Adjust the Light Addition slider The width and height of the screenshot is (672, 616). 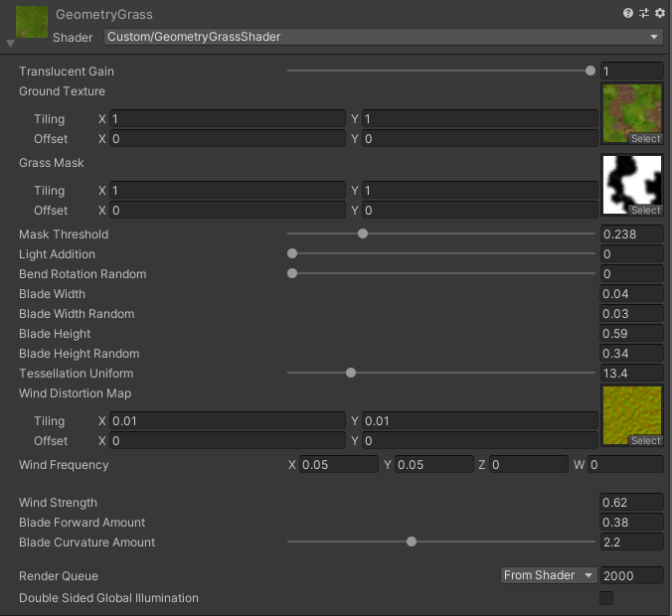tap(441, 253)
